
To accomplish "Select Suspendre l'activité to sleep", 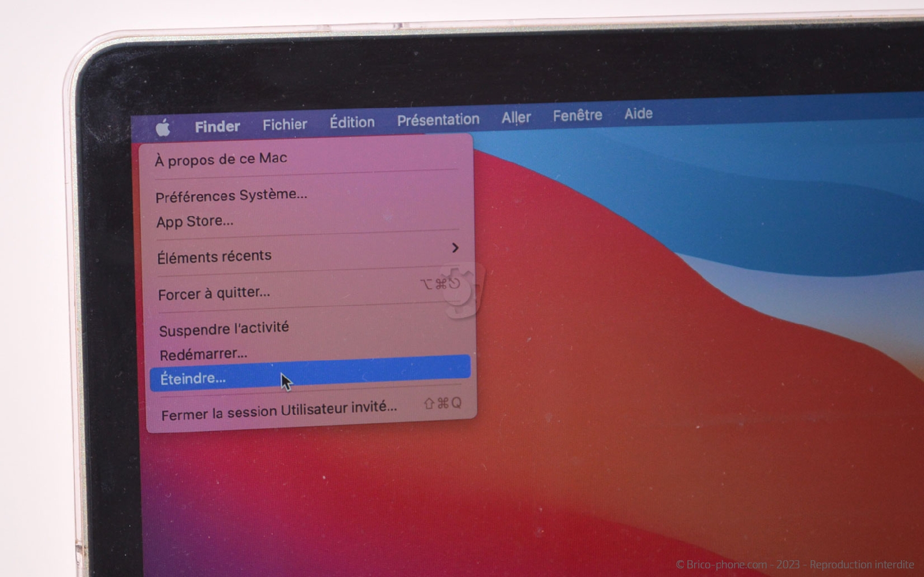I will click(x=223, y=329).
